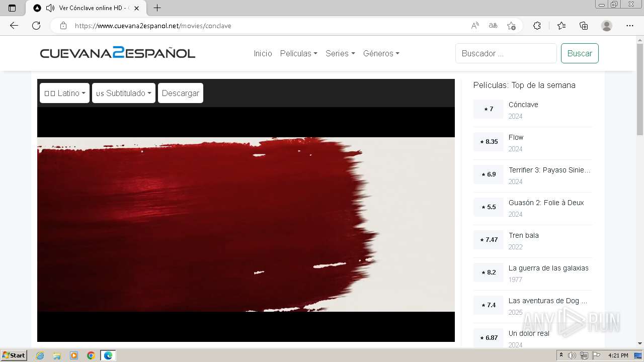644x362 pixels.
Task: Launch Google Chrome from the taskbar
Action: click(x=91, y=355)
